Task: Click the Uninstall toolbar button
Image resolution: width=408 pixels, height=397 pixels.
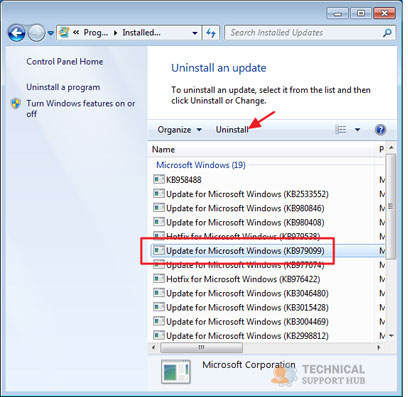Action: [x=232, y=130]
